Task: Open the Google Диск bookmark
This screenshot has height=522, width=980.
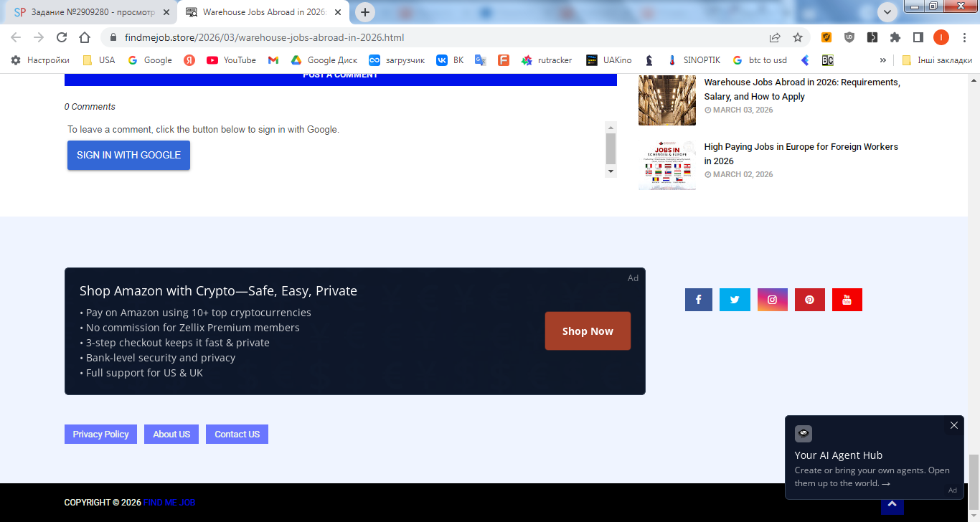Action: [324, 60]
